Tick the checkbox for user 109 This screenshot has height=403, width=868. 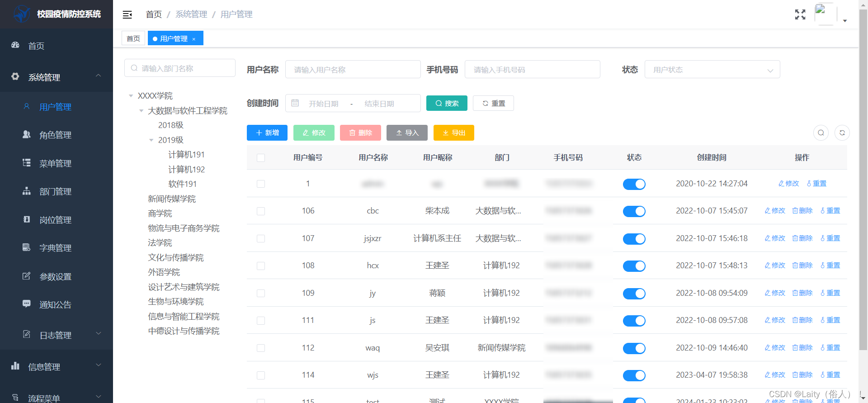tap(261, 293)
